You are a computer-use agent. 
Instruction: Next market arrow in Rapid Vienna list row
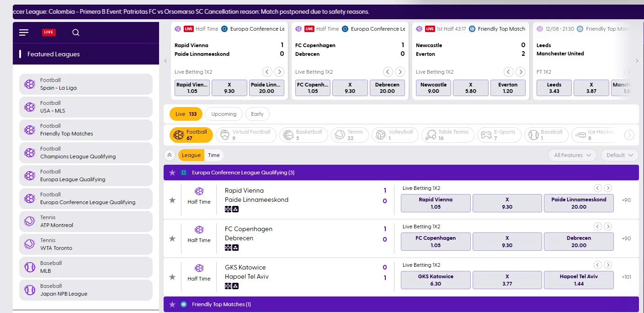[x=607, y=188]
